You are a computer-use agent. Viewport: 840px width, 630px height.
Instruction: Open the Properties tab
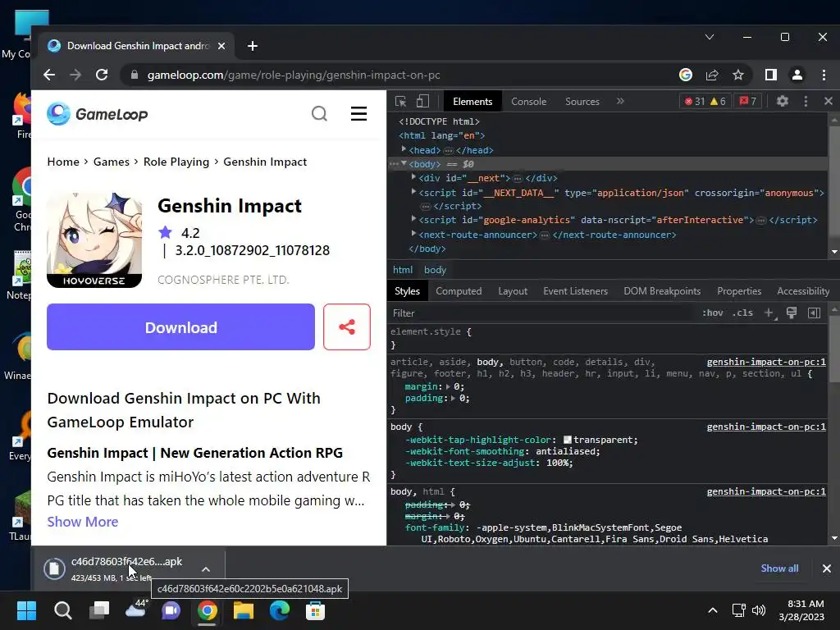pos(739,291)
